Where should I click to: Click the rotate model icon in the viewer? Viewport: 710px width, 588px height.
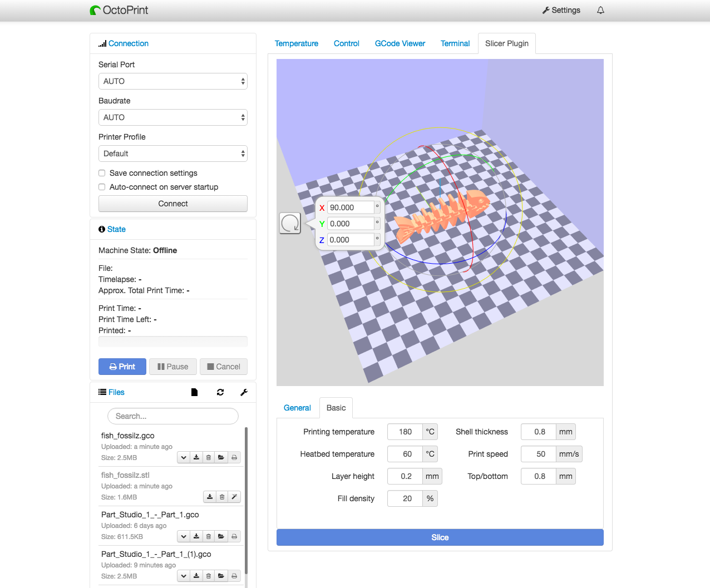coord(290,224)
